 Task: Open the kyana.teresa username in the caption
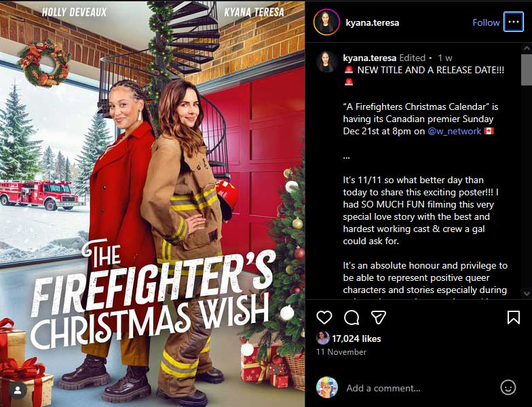point(369,58)
